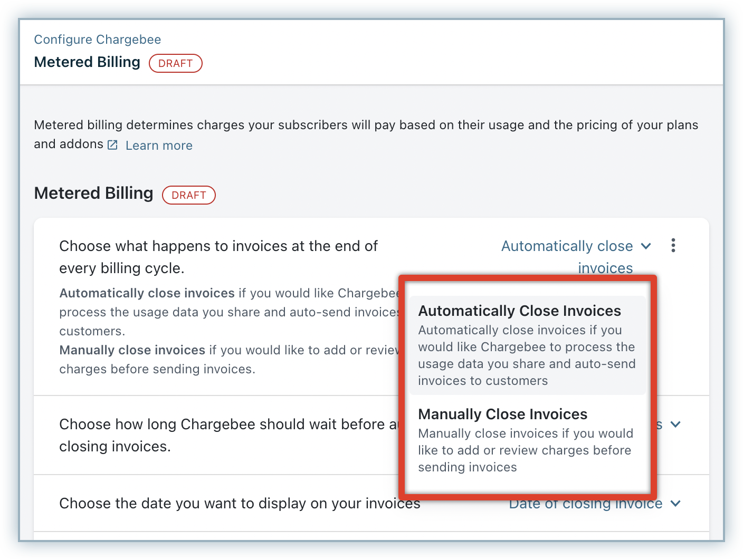Go back to Configure Chargebee
The width and height of the screenshot is (743, 560).
[x=98, y=40]
